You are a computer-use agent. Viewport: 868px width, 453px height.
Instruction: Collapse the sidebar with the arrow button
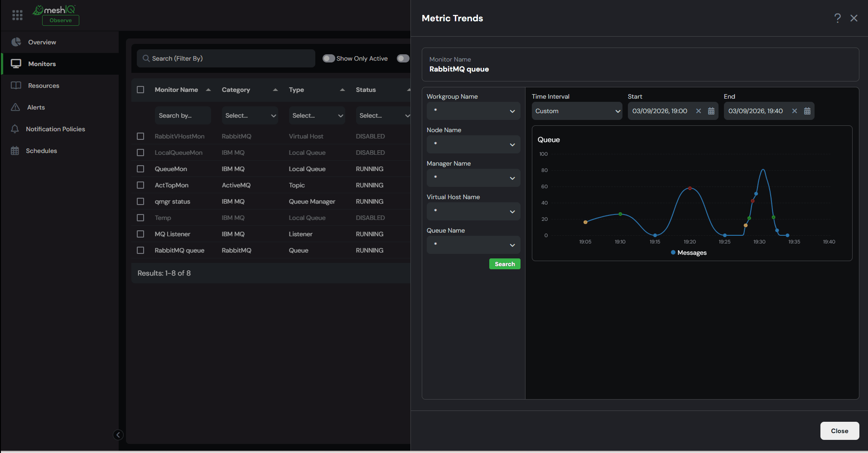[x=118, y=435]
